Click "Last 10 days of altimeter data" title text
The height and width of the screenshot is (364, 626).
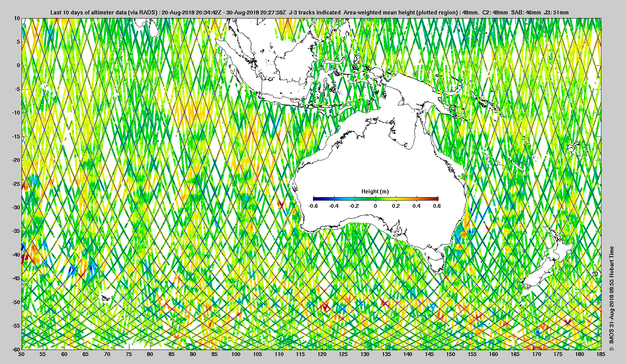pyautogui.click(x=90, y=13)
